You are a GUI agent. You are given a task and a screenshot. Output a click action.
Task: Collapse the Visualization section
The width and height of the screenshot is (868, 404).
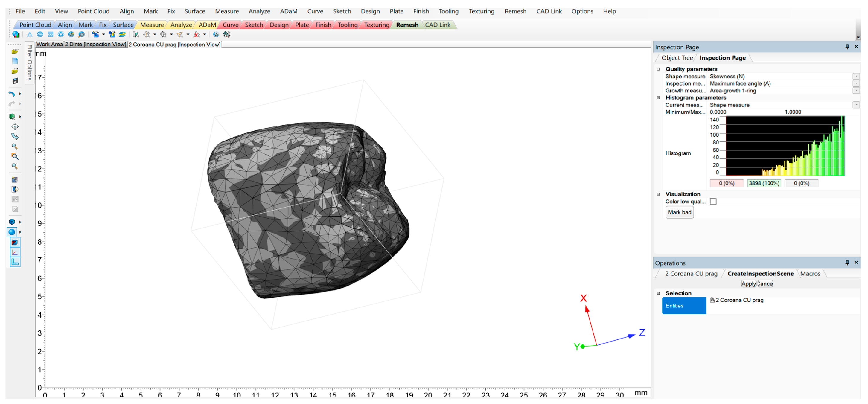pos(658,194)
